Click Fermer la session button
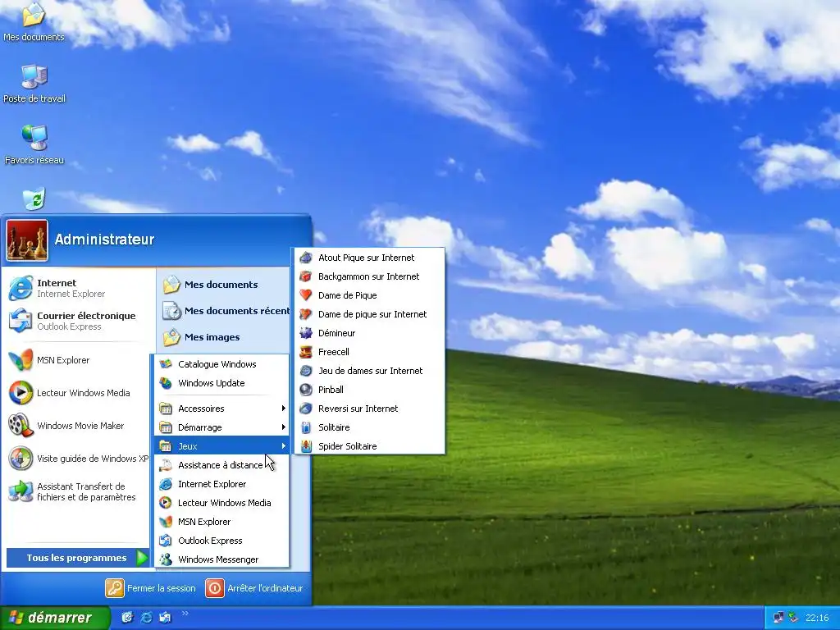840x630 pixels. coord(151,588)
